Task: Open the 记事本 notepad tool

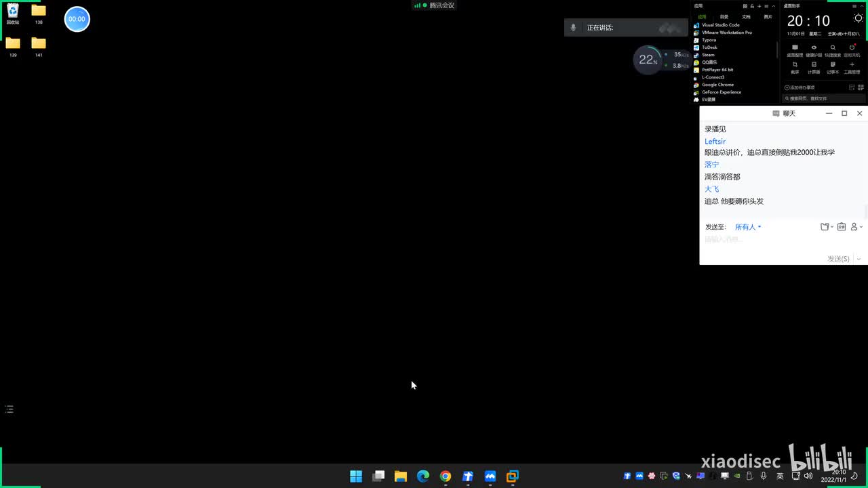Action: point(833,68)
